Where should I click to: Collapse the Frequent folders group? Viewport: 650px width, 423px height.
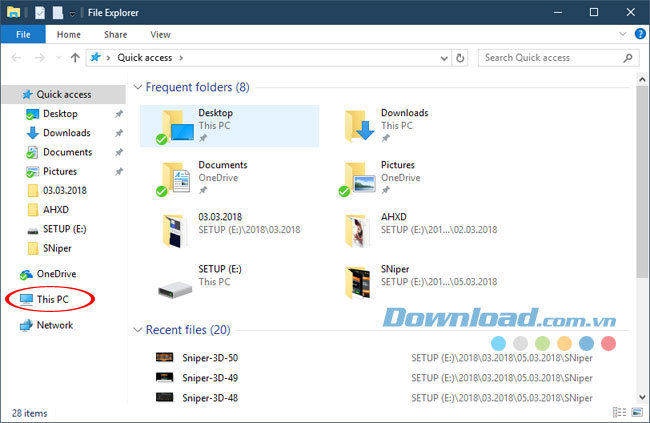[137, 88]
